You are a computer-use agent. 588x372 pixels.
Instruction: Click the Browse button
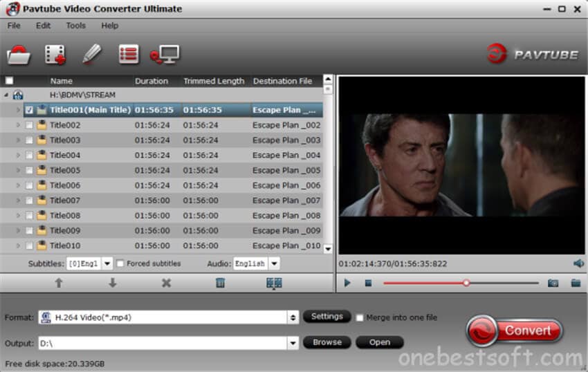point(327,342)
